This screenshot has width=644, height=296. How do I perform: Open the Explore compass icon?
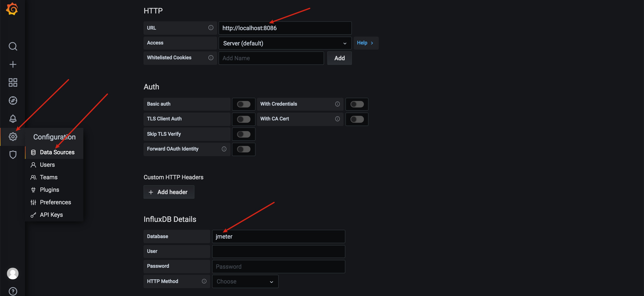(13, 101)
